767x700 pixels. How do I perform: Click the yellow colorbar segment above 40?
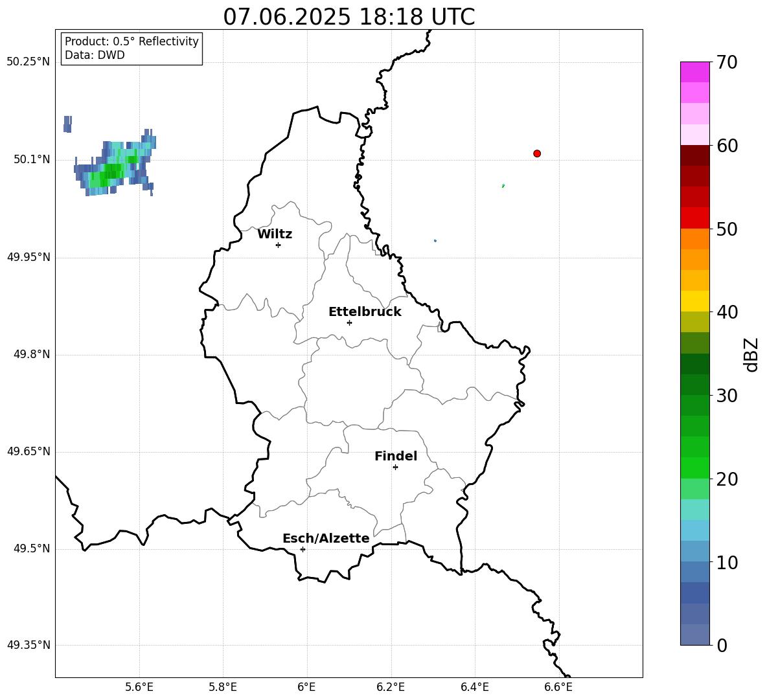[694, 301]
